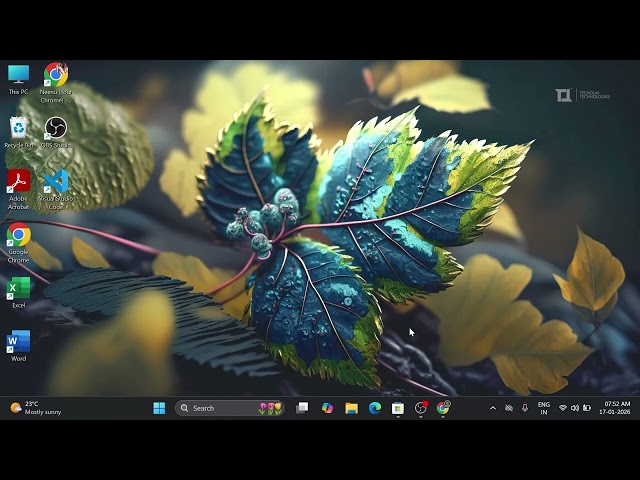The width and height of the screenshot is (640, 480).
Task: Select the Neenu Chrome profile shortcut
Action: point(56,82)
